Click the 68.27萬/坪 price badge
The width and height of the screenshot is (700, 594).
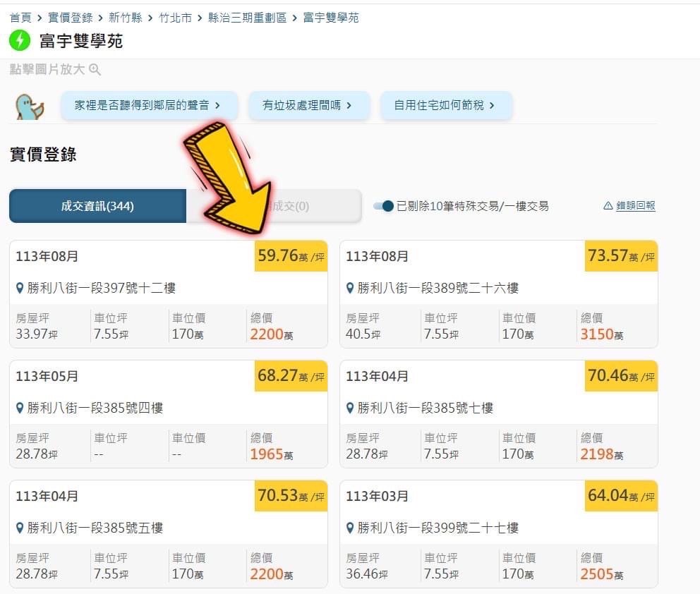pos(291,376)
